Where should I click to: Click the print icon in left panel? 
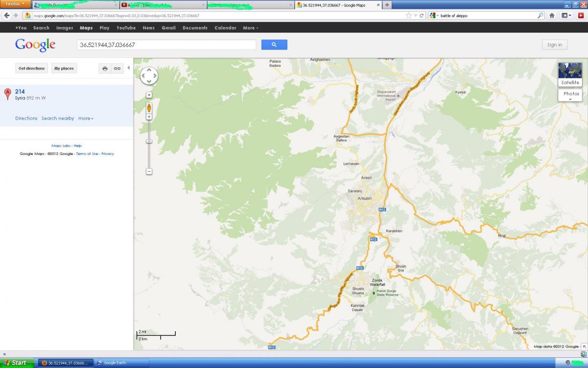(105, 69)
